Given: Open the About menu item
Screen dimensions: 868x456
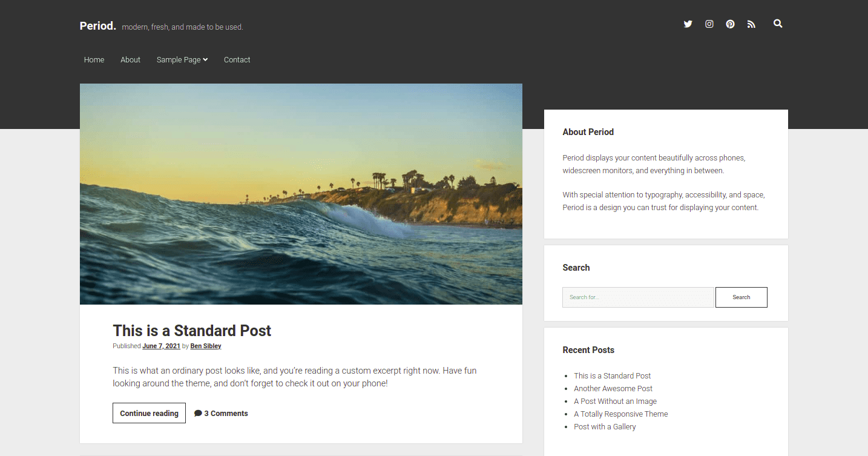Looking at the screenshot, I should (130, 59).
